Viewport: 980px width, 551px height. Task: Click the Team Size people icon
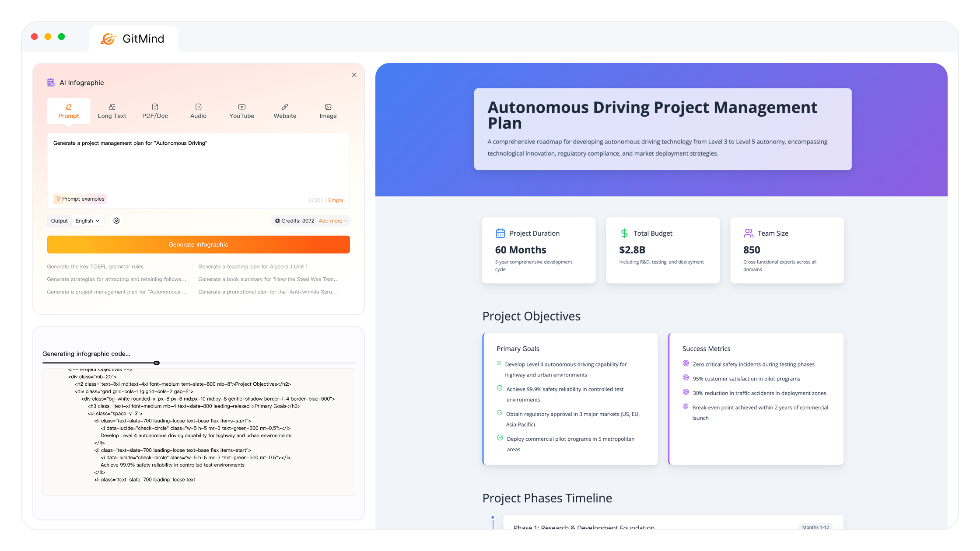coord(749,234)
